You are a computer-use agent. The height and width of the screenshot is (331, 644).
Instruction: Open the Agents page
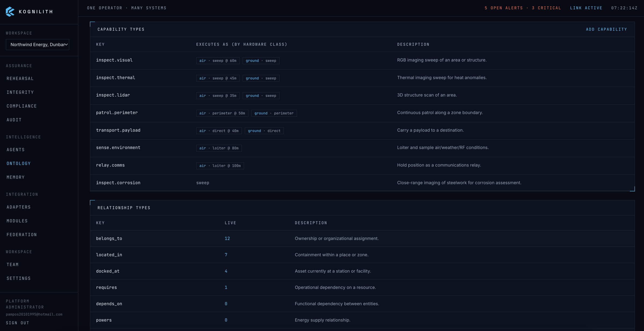click(x=16, y=150)
